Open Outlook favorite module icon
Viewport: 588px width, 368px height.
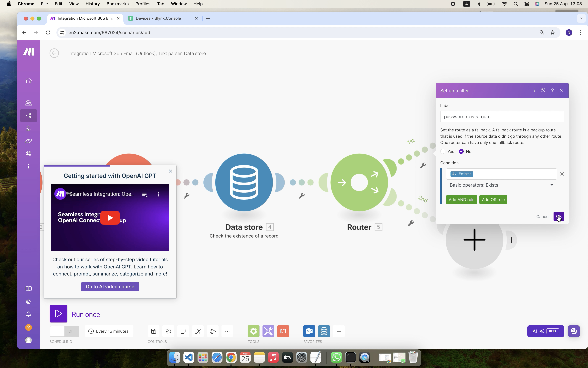309,331
